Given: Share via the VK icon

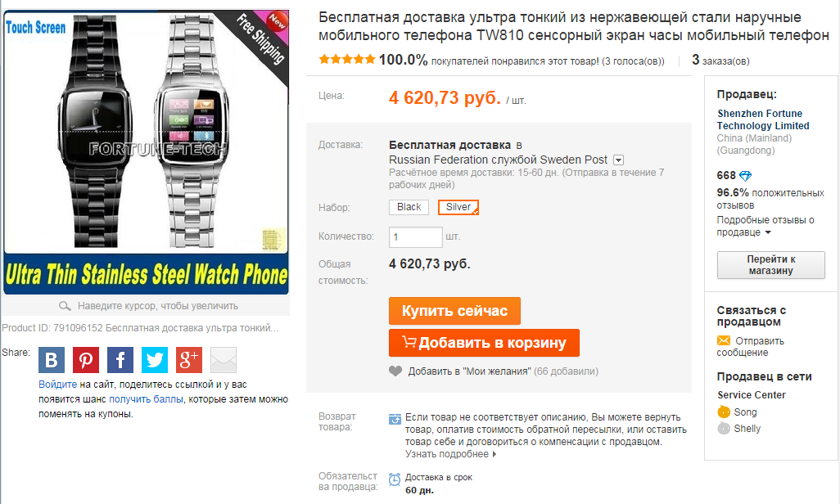Looking at the screenshot, I should (52, 359).
